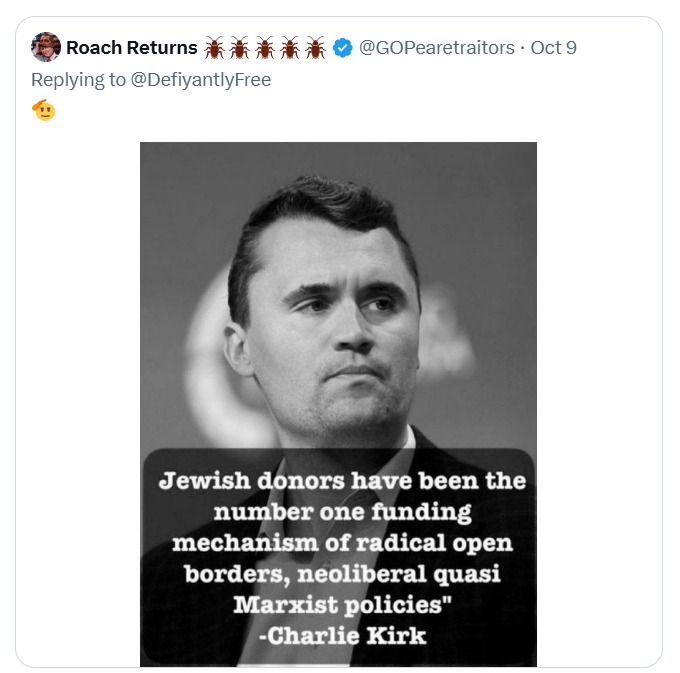Click the blue verified checkmark badge
Image resolution: width=680 pixels, height=673 pixels.
click(x=342, y=47)
